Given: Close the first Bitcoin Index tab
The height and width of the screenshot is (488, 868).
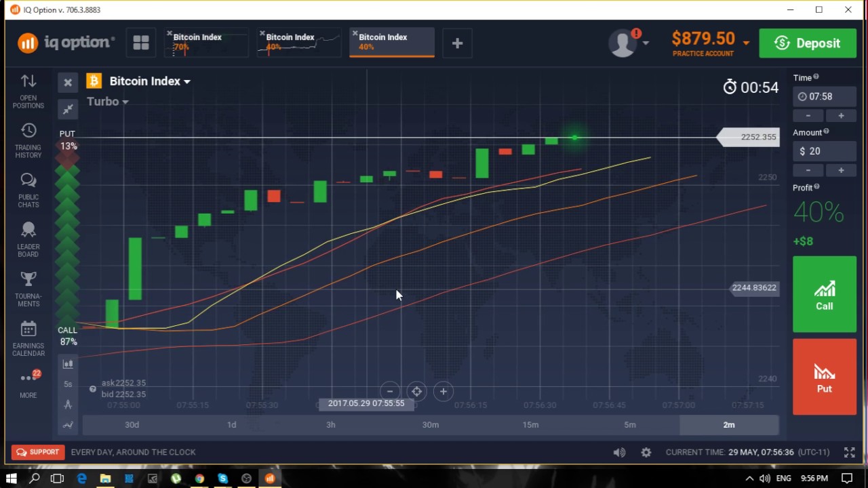Looking at the screenshot, I should point(169,33).
